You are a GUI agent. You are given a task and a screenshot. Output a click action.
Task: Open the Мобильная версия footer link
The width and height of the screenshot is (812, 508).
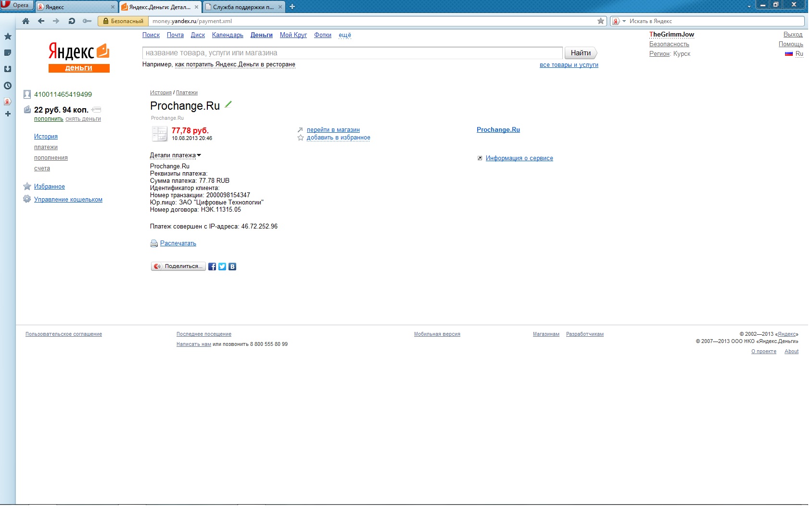coord(437,334)
